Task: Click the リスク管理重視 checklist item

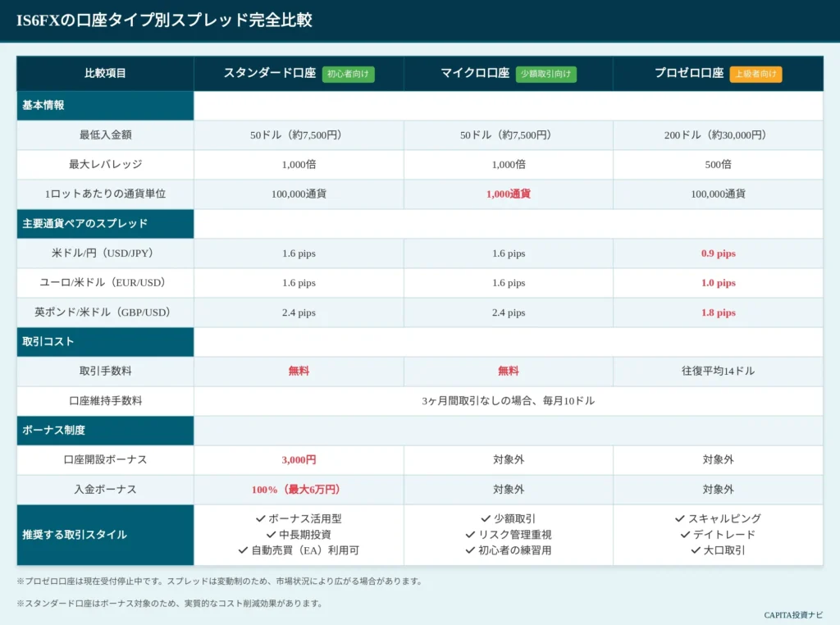Action: pos(509,535)
